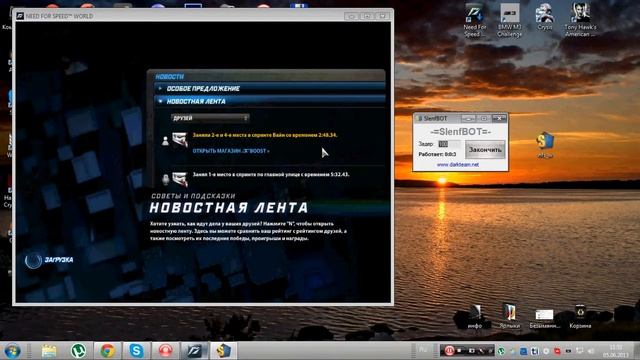This screenshot has height=360, width=640.
Task: Click the avatar beside the 5:32.43 sprint news
Action: [x=180, y=179]
